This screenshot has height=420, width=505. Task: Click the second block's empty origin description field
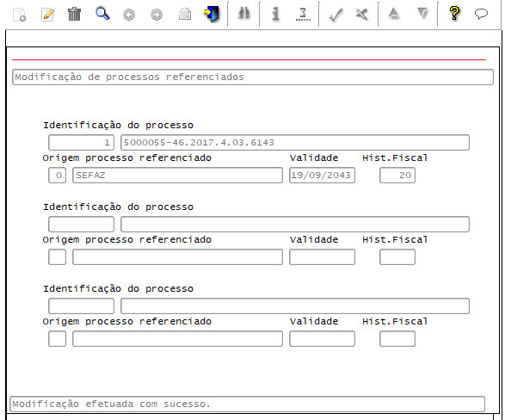tap(177, 257)
